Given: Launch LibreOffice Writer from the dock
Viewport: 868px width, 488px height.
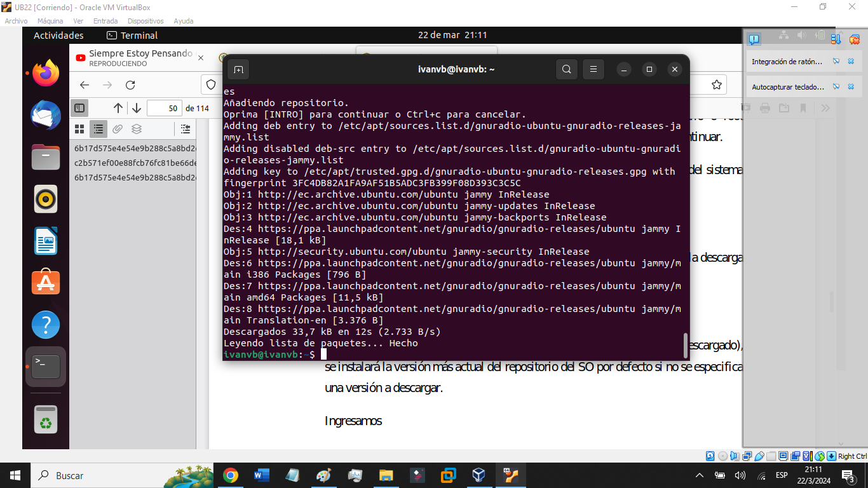Looking at the screenshot, I should point(46,241).
